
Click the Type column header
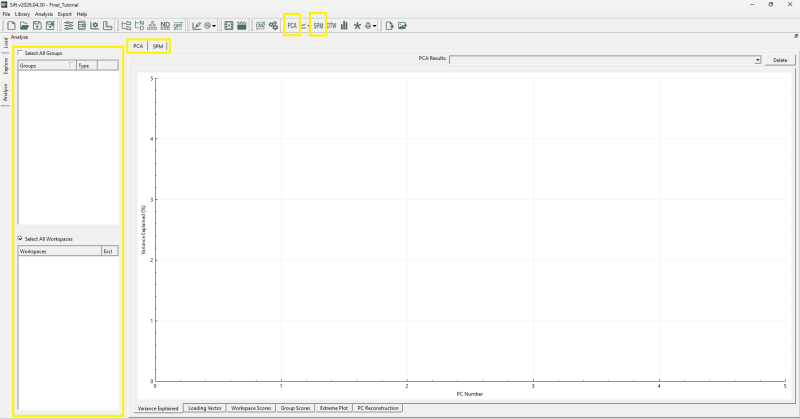(x=87, y=65)
